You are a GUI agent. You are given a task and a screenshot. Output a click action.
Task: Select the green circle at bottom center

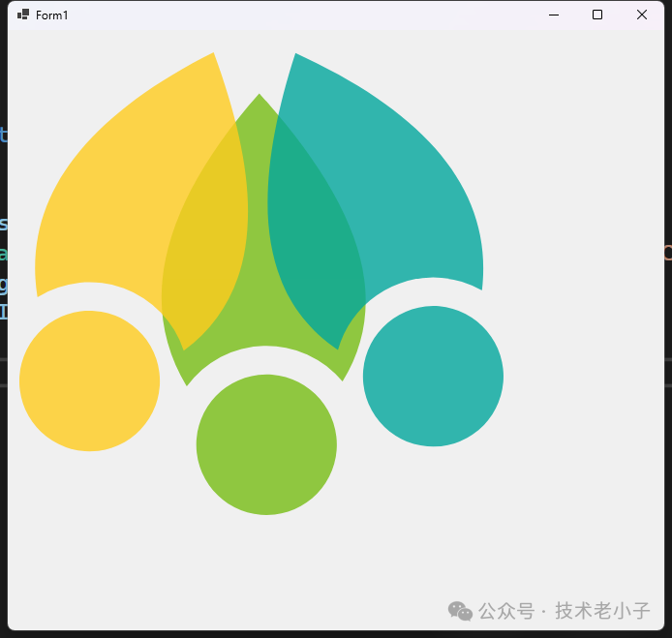[266, 444]
